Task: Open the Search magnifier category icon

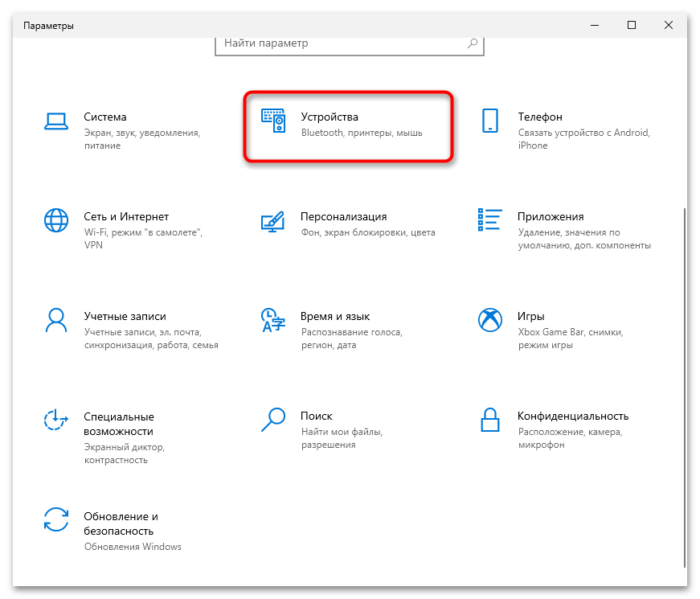Action: [x=272, y=420]
